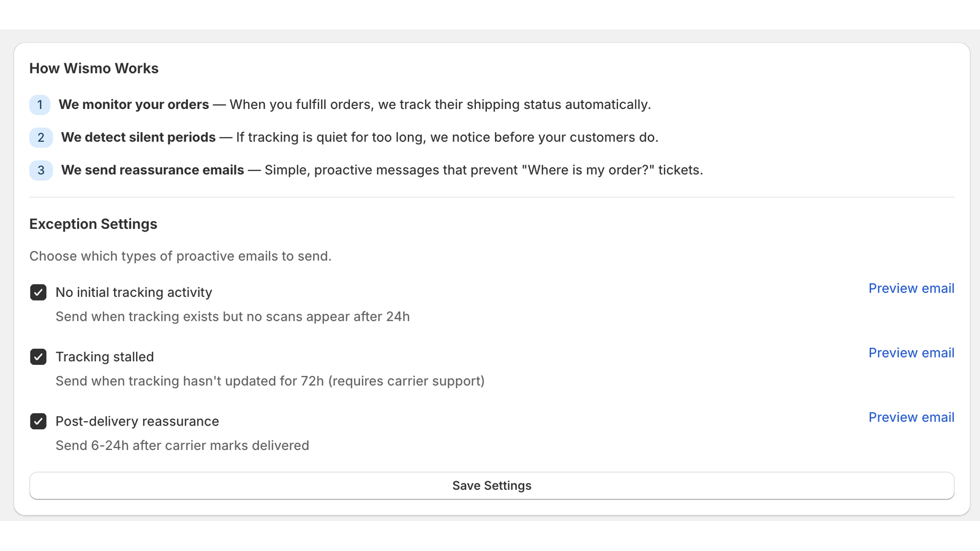Image resolution: width=980 pixels, height=551 pixels.
Task: Select the No initial tracking activity label
Action: pyautogui.click(x=134, y=292)
